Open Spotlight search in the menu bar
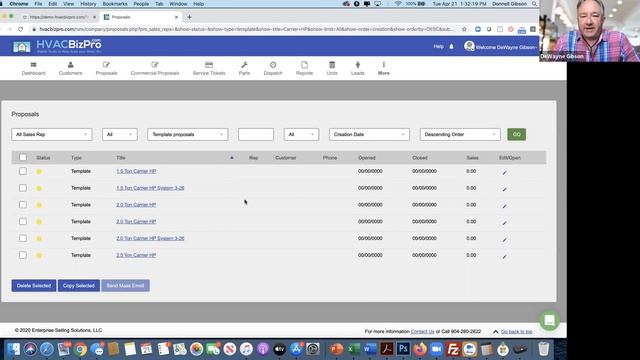640x360 pixels. coord(534,4)
